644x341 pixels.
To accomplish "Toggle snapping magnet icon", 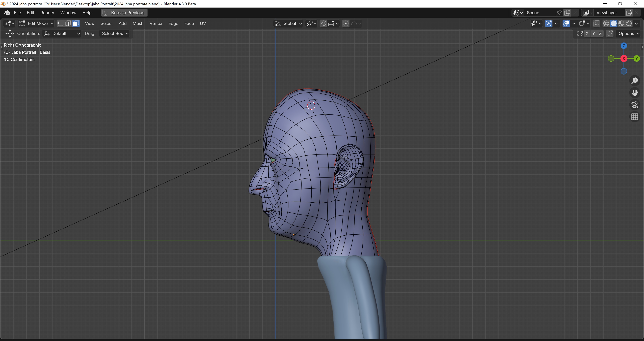I will tap(323, 23).
